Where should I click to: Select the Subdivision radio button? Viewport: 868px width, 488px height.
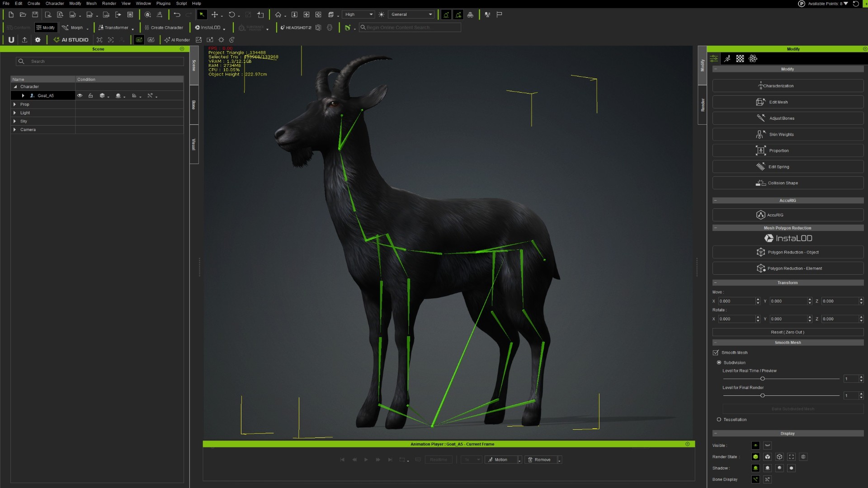[719, 362]
